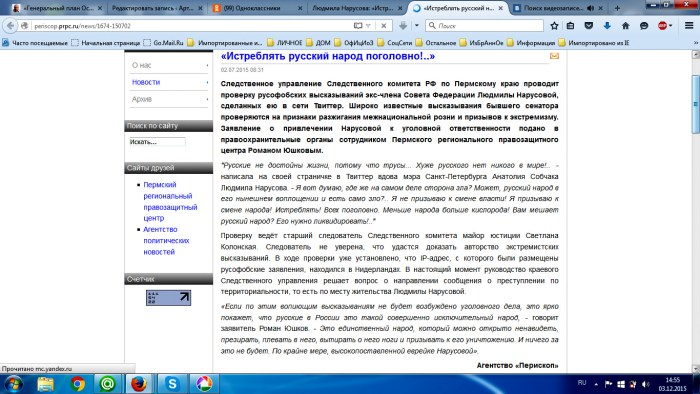
Task: Mute audio on the Поиск видеозаписей tab
Action: [x=591, y=8]
